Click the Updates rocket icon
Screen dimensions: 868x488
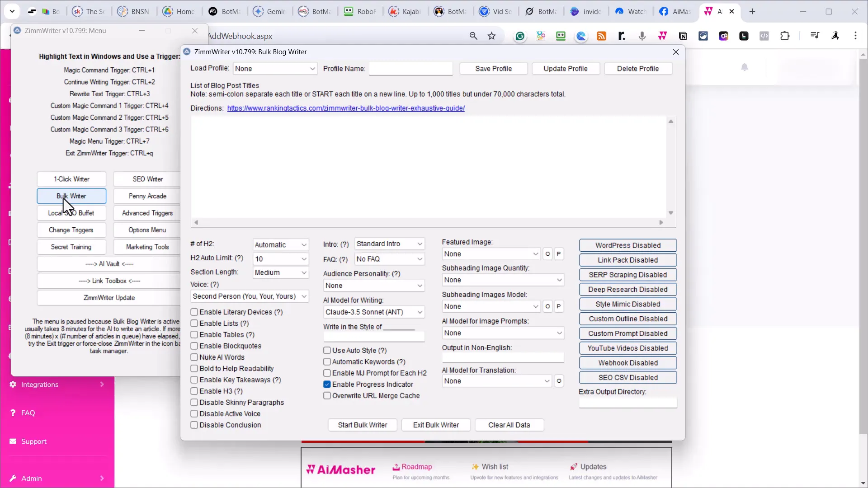(574, 467)
